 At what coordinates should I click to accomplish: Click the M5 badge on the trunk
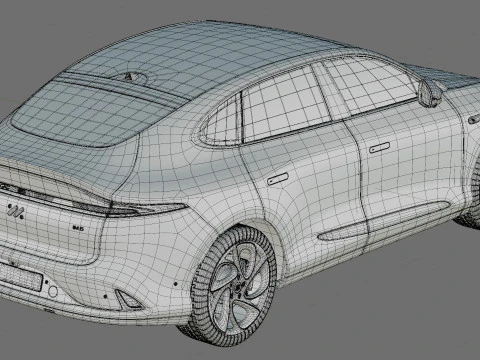click(78, 228)
